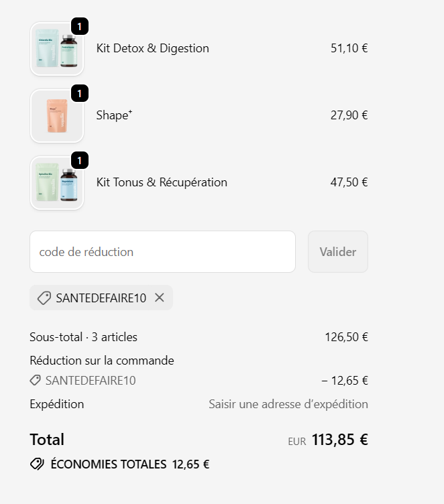444x504 pixels.
Task: Click the Shape+ product name
Action: (114, 115)
